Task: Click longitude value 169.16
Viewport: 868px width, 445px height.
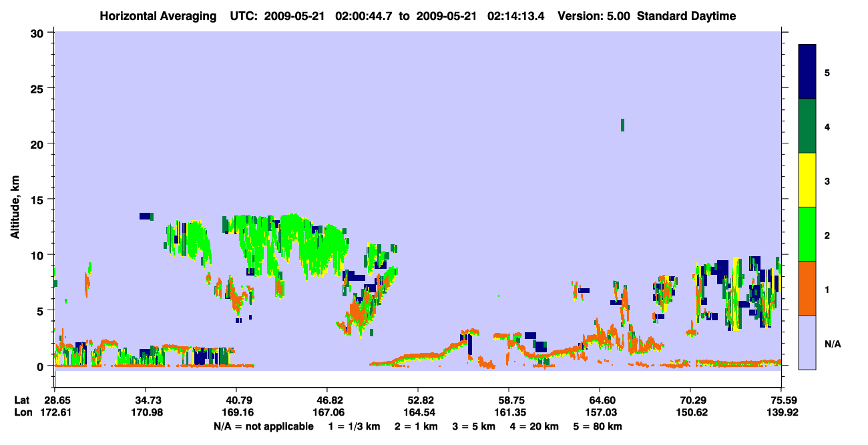Action: pyautogui.click(x=236, y=412)
